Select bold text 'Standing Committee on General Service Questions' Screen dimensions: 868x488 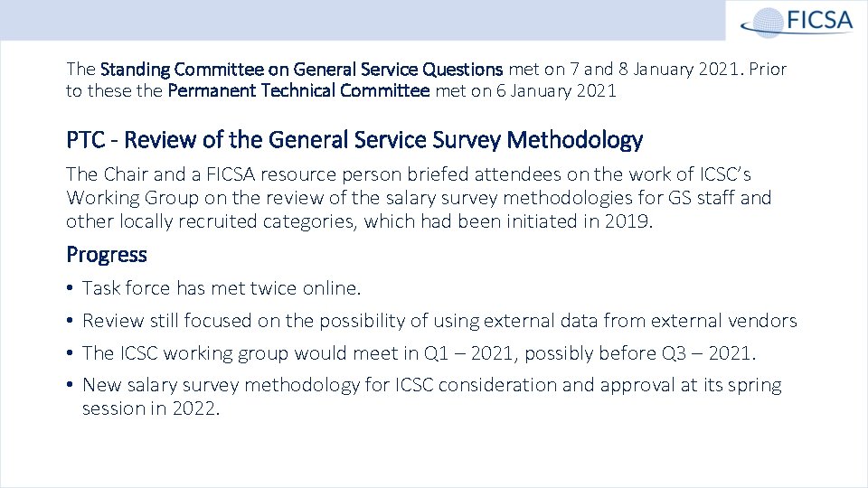(x=302, y=69)
